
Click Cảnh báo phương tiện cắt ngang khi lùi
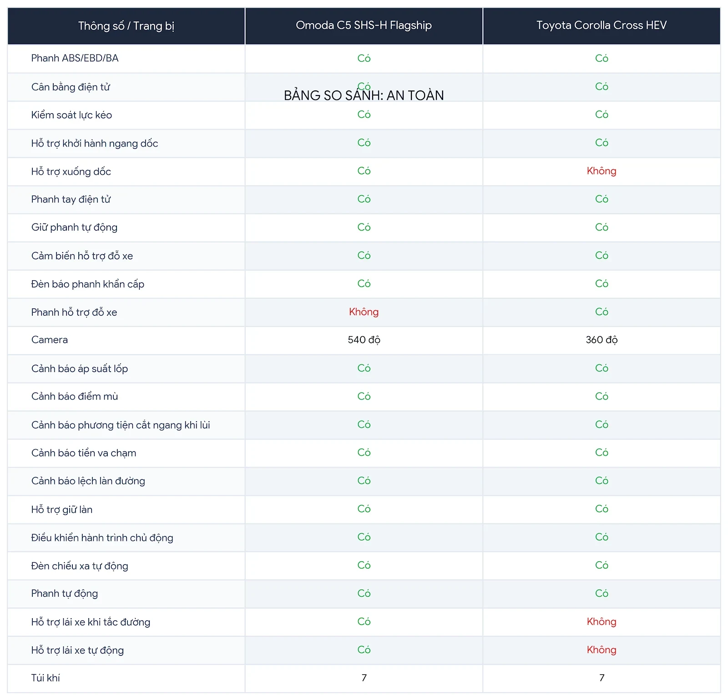[121, 425]
